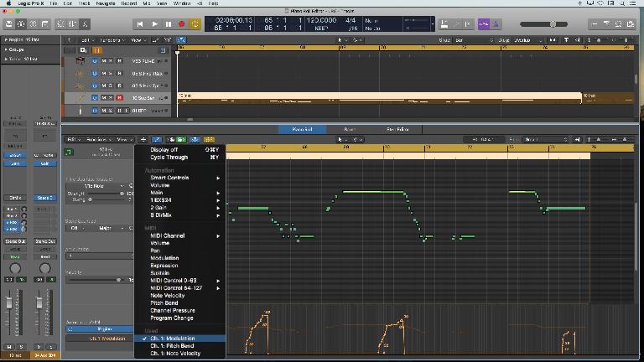
Task: Open the Inspector button in the control bar
Action: coord(21,24)
